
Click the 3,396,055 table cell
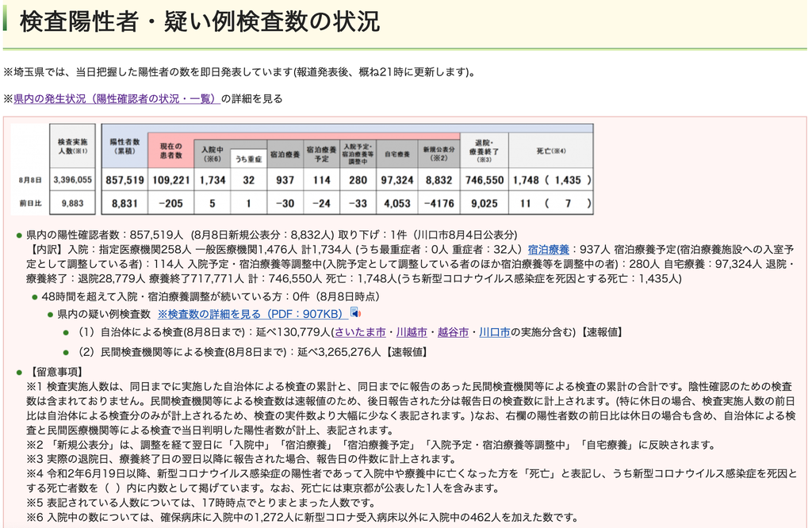click(72, 180)
